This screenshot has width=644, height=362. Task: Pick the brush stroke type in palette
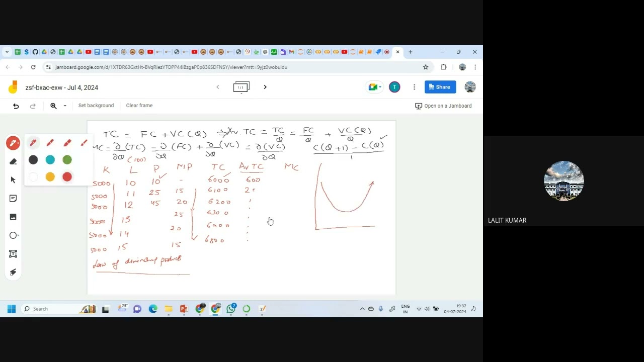84,143
